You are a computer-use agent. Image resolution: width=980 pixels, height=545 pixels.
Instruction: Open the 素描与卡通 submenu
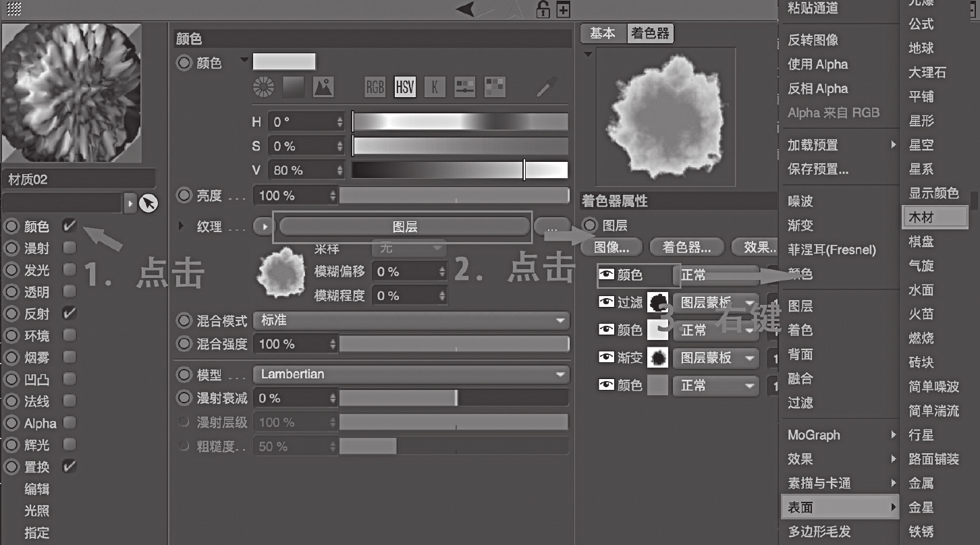(x=841, y=483)
